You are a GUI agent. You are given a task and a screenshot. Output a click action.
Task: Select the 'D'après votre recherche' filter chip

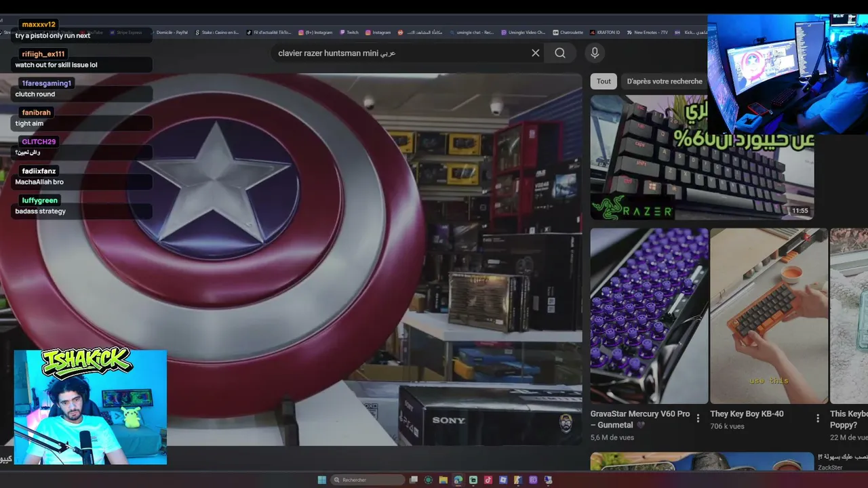pos(665,81)
